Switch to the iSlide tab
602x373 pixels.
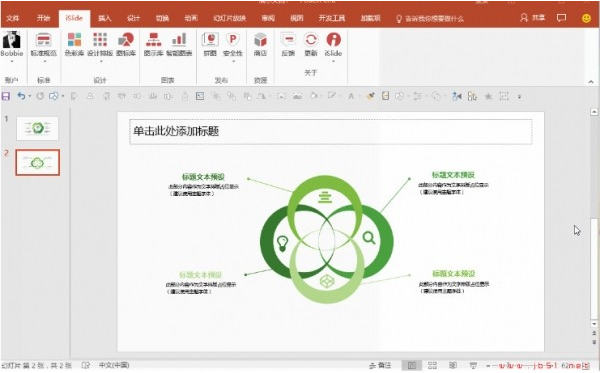(x=74, y=18)
